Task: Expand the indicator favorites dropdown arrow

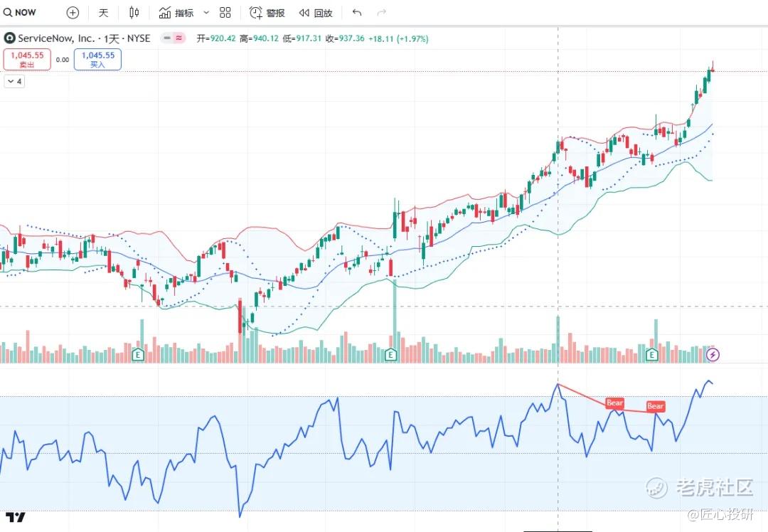Action: click(x=206, y=13)
